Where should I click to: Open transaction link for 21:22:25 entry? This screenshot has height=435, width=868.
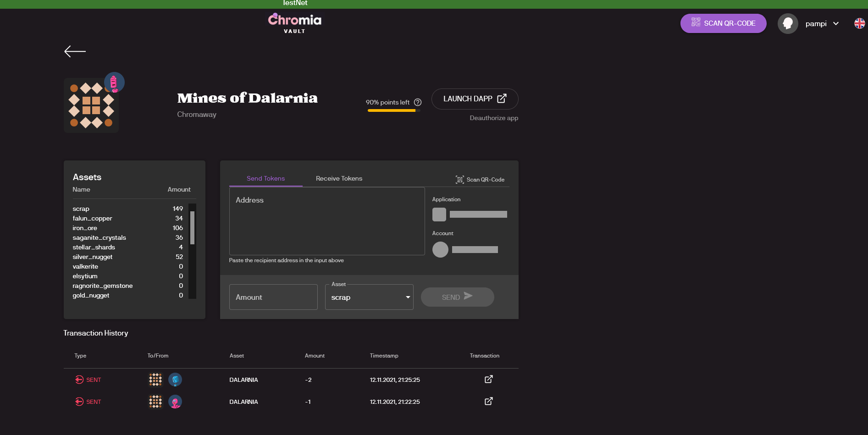click(x=489, y=401)
